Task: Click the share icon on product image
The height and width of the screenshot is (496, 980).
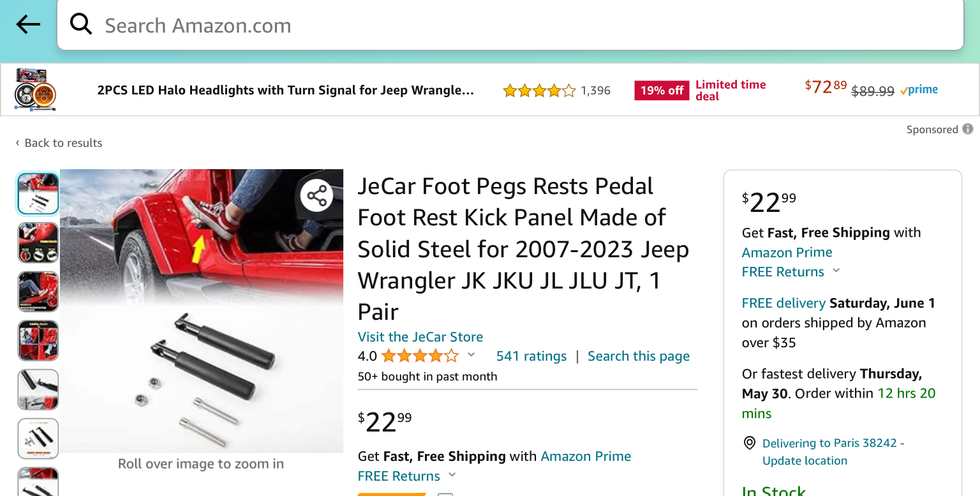Action: pyautogui.click(x=317, y=196)
